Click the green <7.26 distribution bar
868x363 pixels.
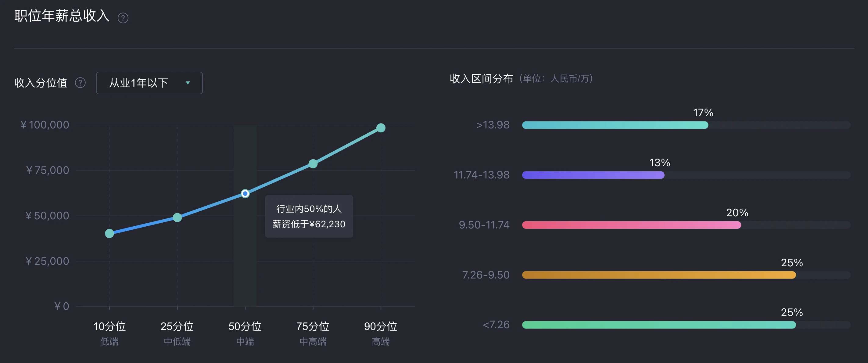pos(659,325)
